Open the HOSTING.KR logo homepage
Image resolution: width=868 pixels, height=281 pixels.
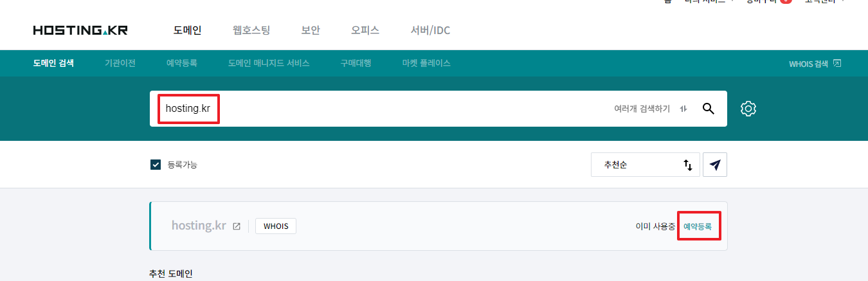point(80,30)
